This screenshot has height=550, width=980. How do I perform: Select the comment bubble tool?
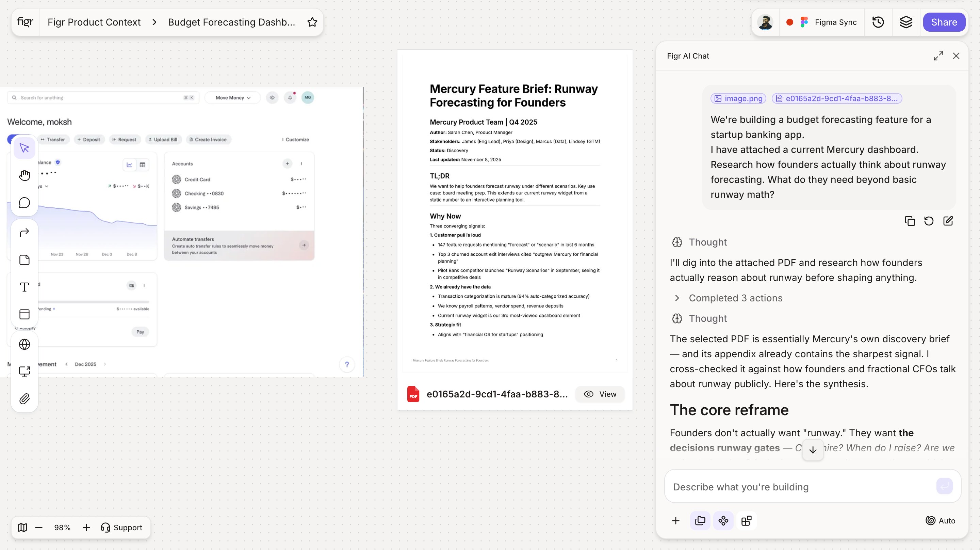coord(24,203)
